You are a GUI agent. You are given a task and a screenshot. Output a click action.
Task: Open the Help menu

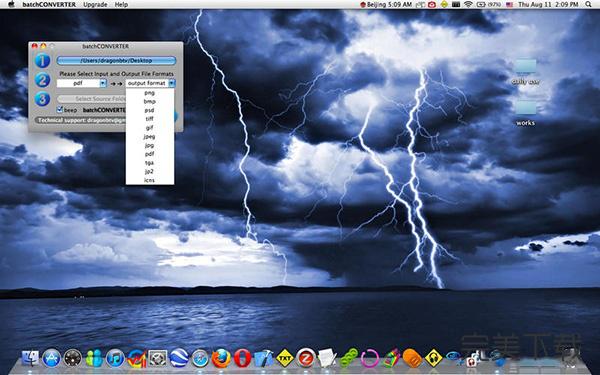point(121,5)
